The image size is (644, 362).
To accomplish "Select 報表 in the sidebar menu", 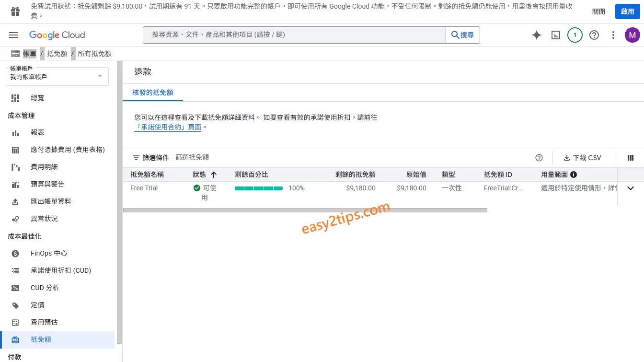I will click(x=37, y=132).
